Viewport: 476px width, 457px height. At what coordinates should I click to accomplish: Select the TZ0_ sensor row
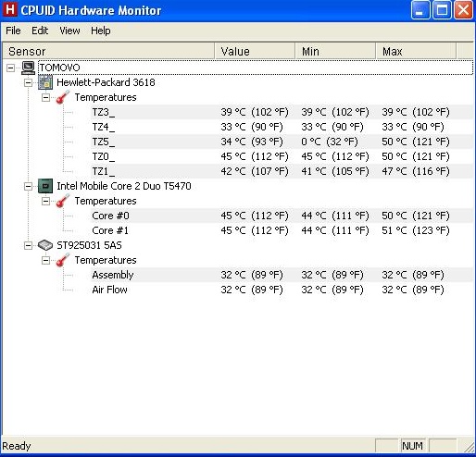click(282, 156)
